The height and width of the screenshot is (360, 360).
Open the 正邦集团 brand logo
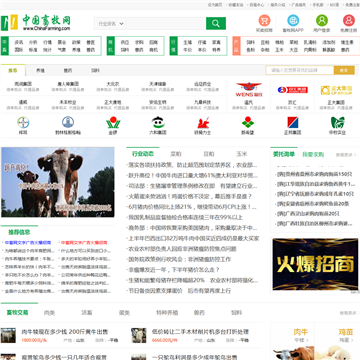pos(293,122)
